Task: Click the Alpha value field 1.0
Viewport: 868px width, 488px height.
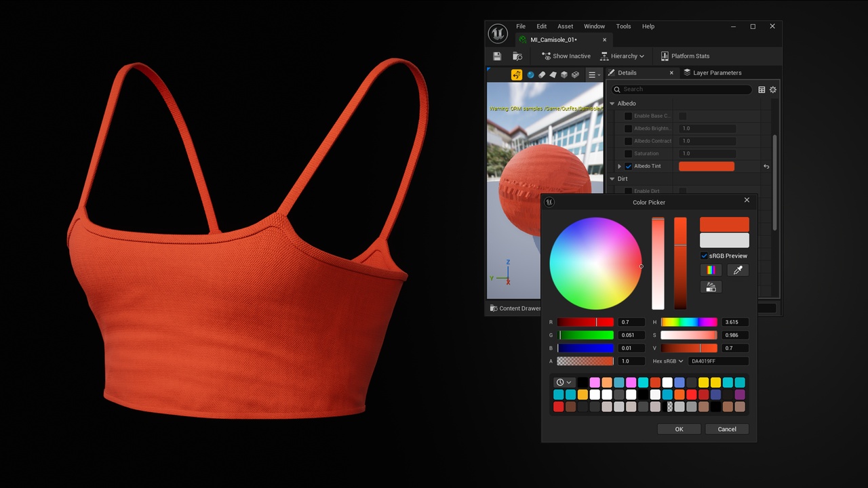Action: pos(631,361)
